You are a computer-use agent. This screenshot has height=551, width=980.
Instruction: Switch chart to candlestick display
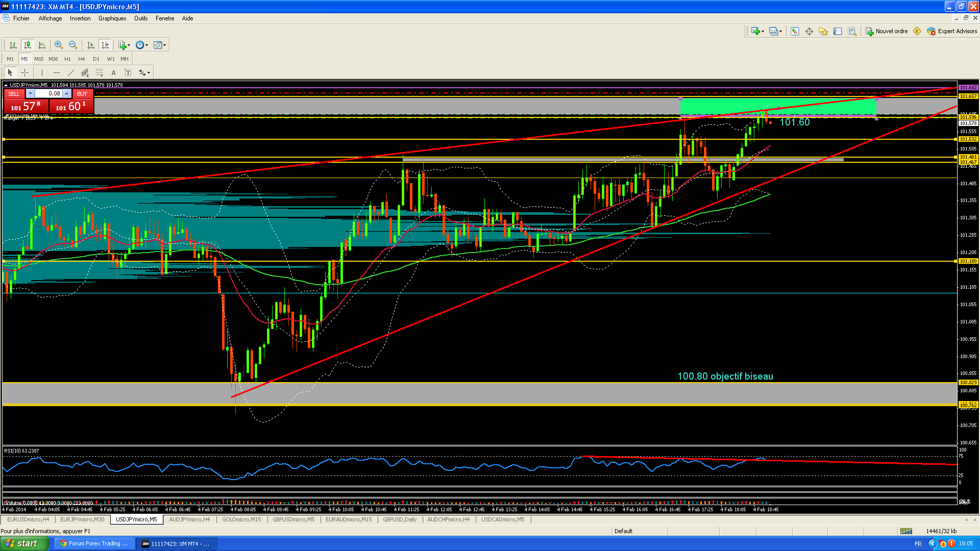tap(28, 45)
